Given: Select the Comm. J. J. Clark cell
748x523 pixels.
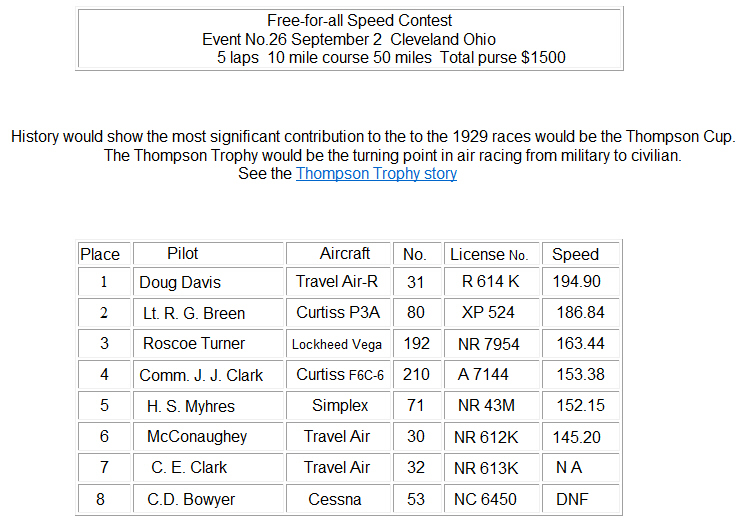Looking at the screenshot, I should coord(202,375).
